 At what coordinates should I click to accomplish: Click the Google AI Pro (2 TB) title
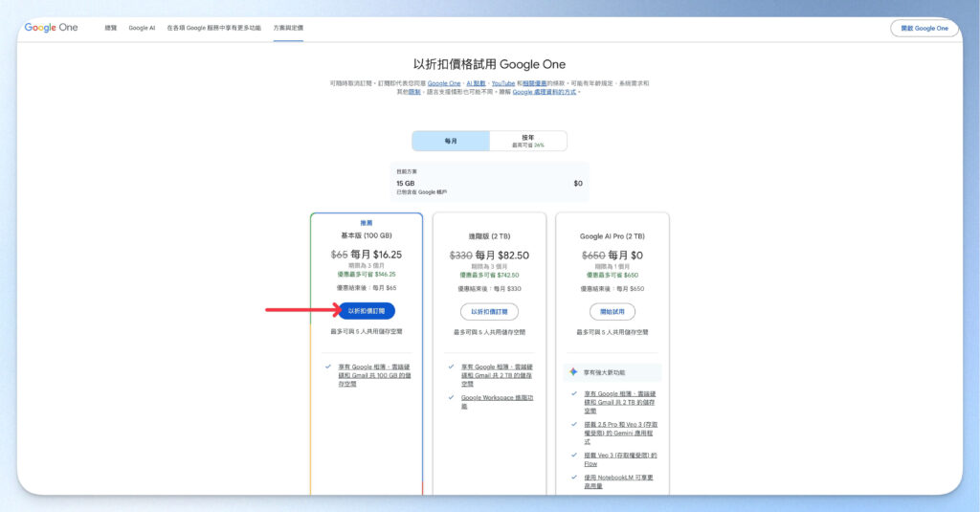[x=612, y=236]
